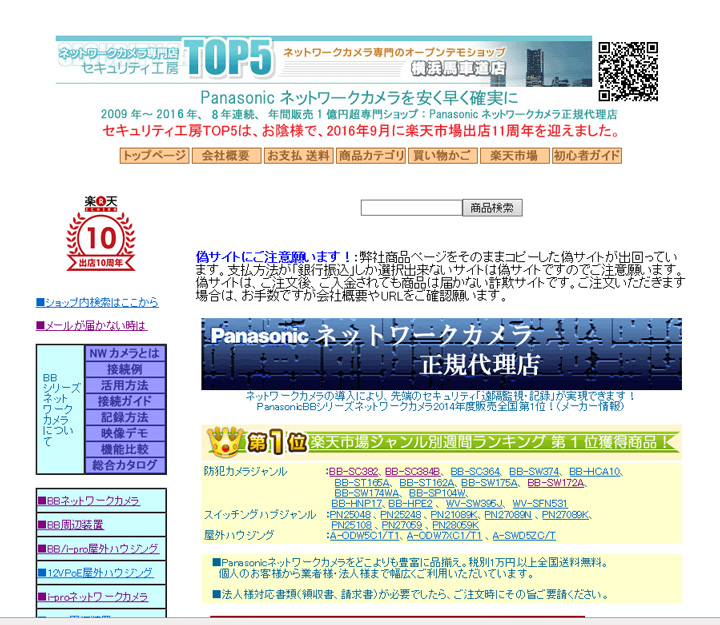Screen dimensions: 720x625
Task: Open the BB-SC364 product link
Action: (475, 471)
